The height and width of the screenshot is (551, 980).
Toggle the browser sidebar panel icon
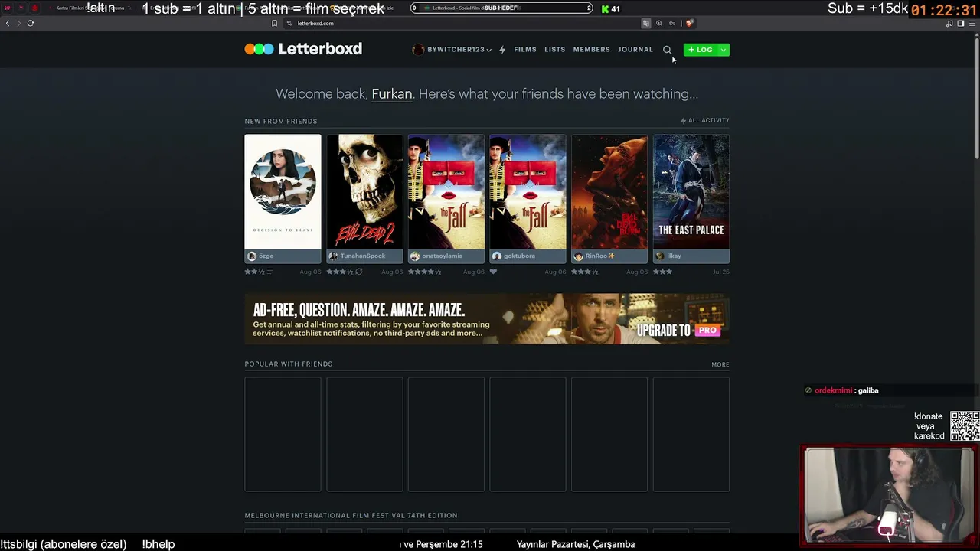(x=961, y=24)
